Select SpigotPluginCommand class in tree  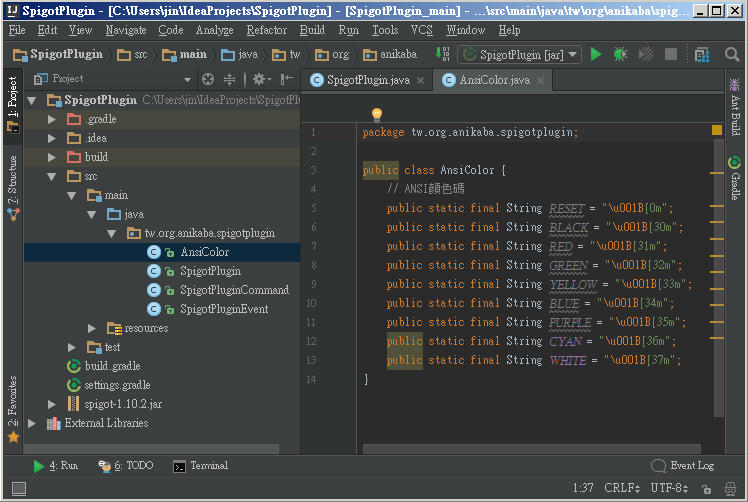234,290
